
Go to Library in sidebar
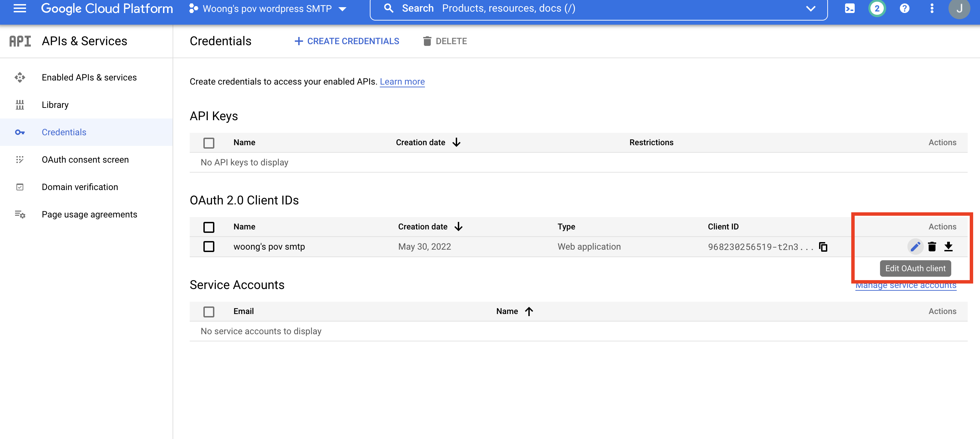pos(55,105)
